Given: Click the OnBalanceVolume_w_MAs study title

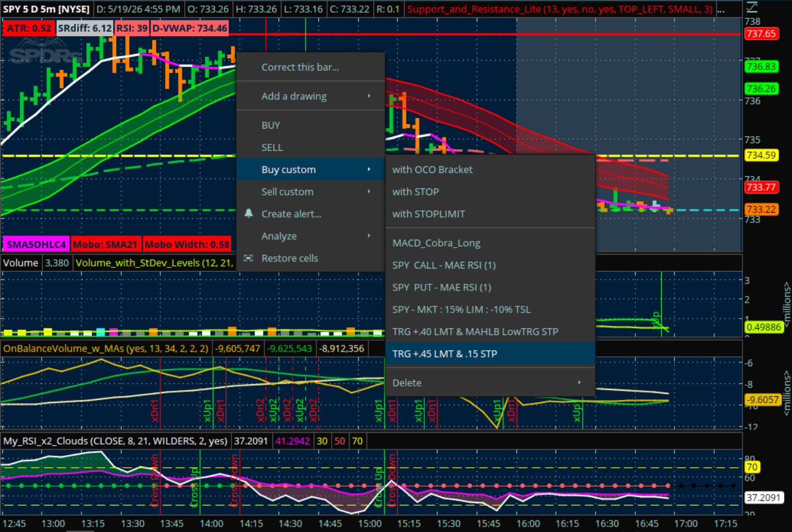Looking at the screenshot, I should tap(105, 349).
